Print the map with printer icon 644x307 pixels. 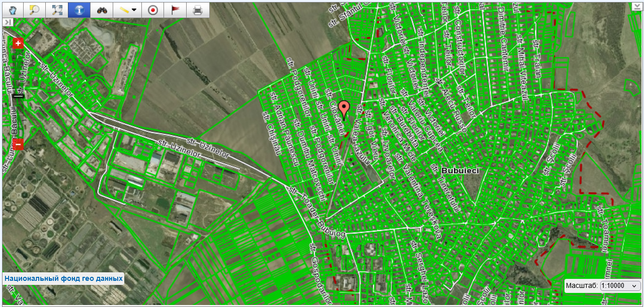coord(198,10)
